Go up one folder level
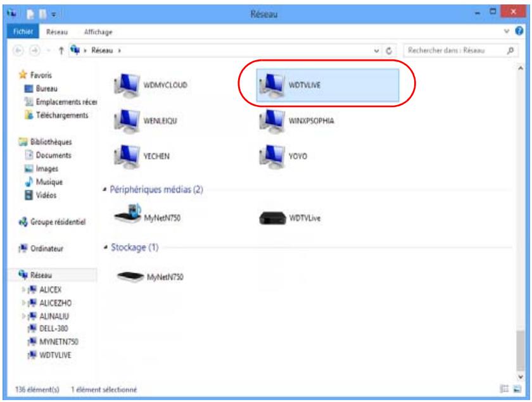Image resolution: width=532 pixels, height=402 pixels. point(61,51)
